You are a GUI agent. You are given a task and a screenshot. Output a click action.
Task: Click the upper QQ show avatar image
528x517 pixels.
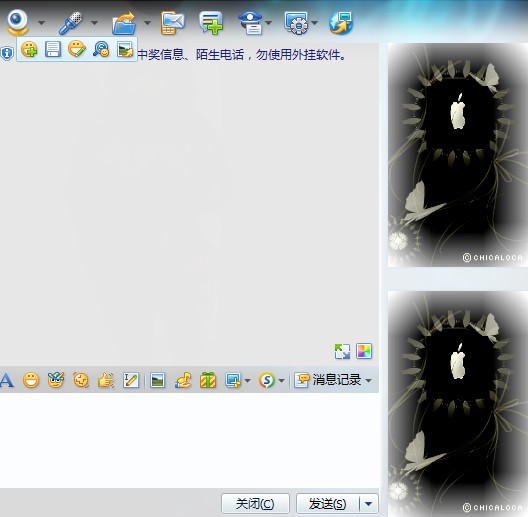coord(458,155)
